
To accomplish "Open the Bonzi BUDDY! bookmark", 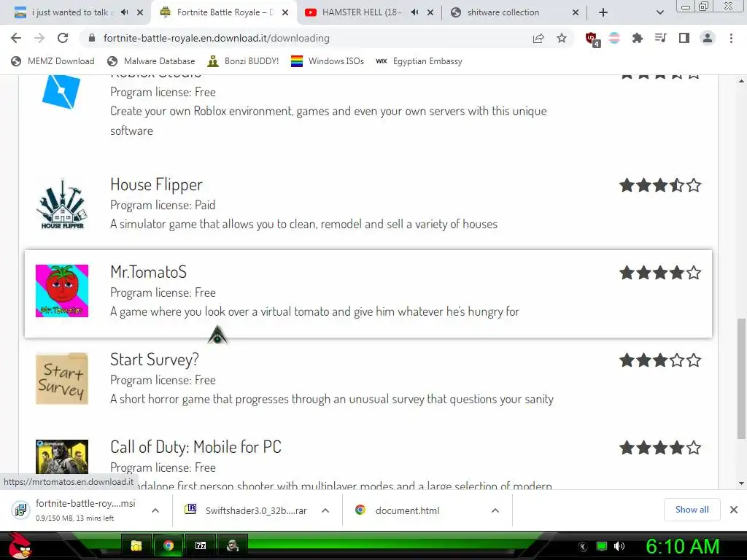I will (x=244, y=61).
